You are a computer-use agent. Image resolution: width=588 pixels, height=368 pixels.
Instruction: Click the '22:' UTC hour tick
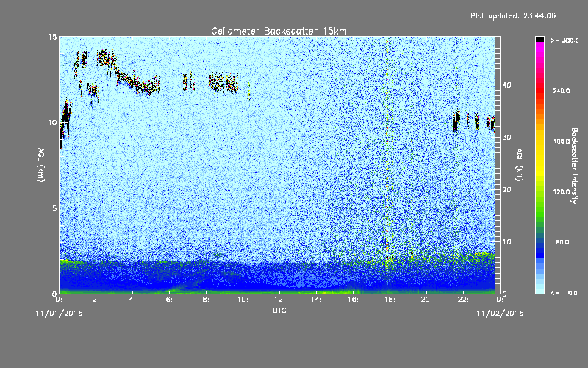463,300
